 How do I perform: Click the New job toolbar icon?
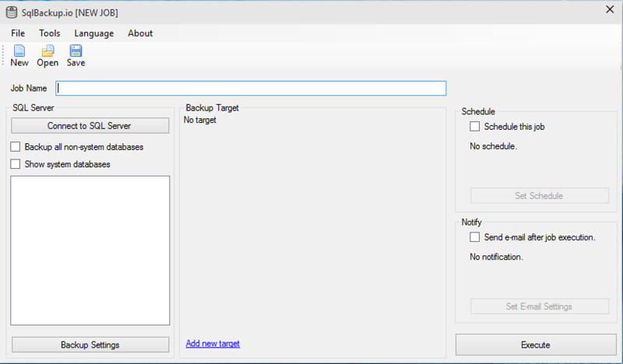coord(19,56)
